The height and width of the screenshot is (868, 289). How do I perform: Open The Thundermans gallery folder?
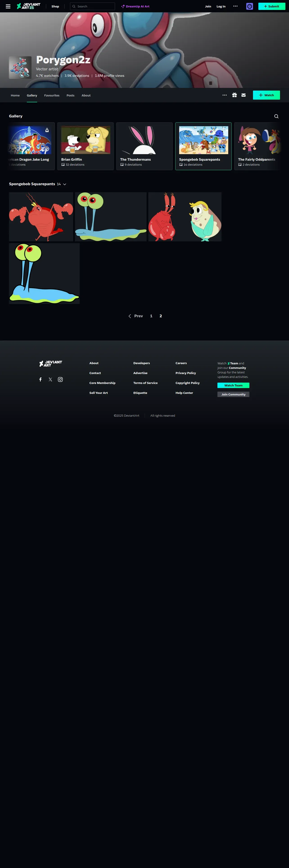tap(144, 146)
